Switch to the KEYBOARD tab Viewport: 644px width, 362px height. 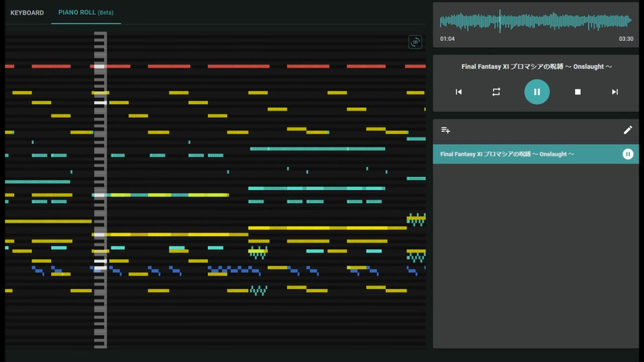[27, 13]
